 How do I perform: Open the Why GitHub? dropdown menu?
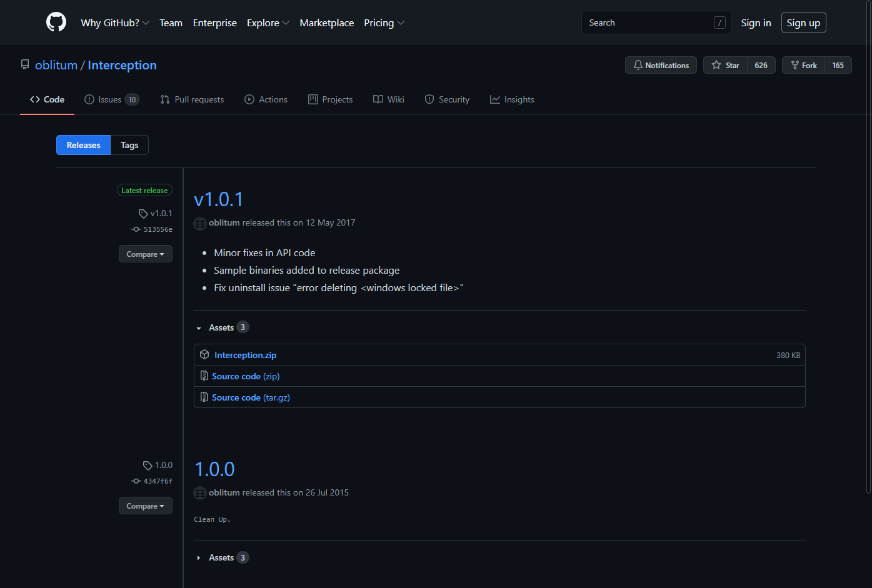115,22
